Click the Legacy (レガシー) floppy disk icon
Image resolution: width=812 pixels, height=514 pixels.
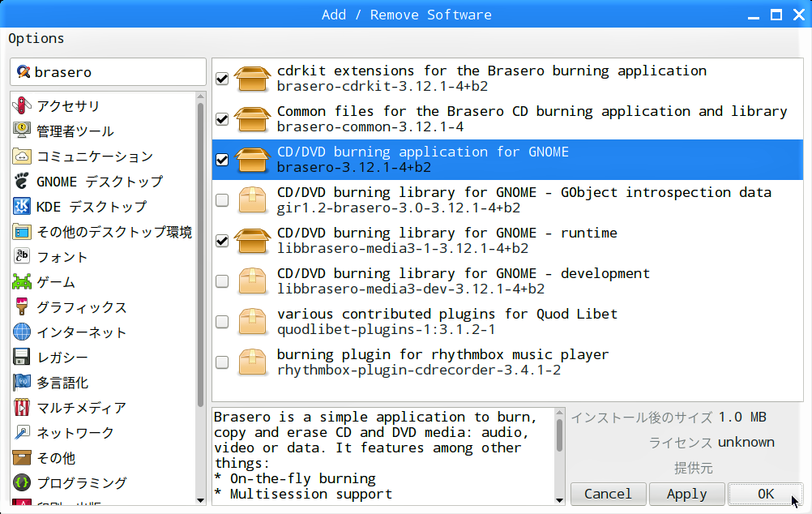point(22,357)
